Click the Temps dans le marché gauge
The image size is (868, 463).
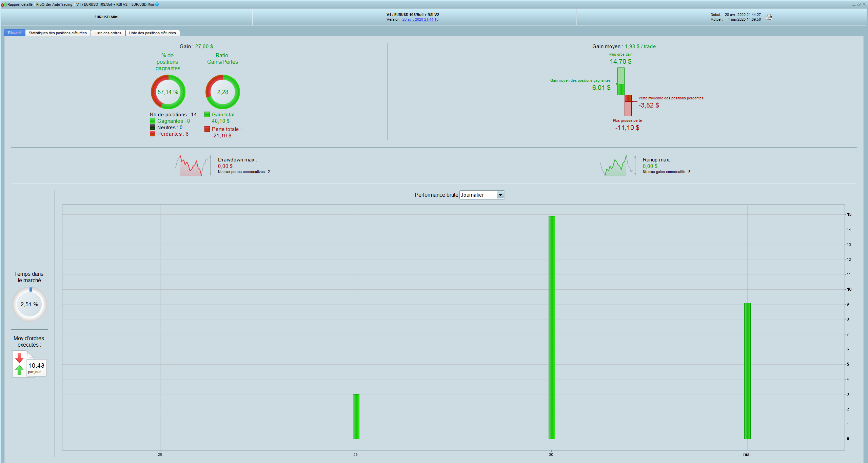pyautogui.click(x=29, y=304)
